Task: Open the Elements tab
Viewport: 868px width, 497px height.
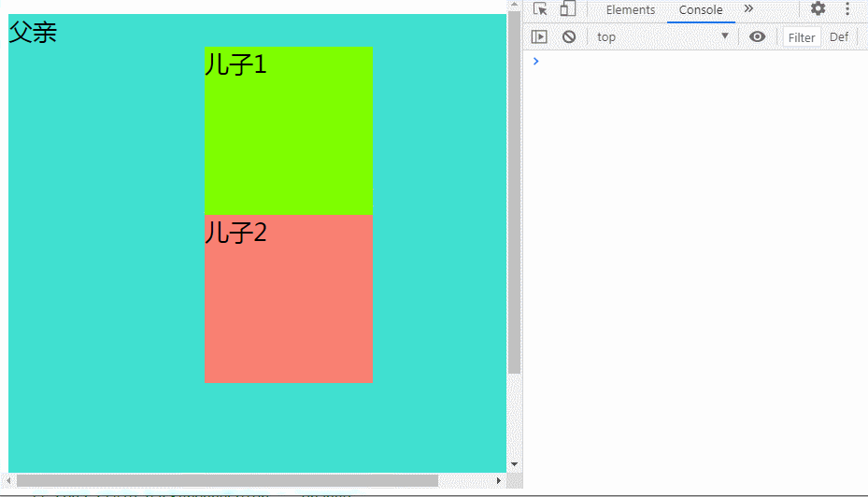Action: click(631, 10)
